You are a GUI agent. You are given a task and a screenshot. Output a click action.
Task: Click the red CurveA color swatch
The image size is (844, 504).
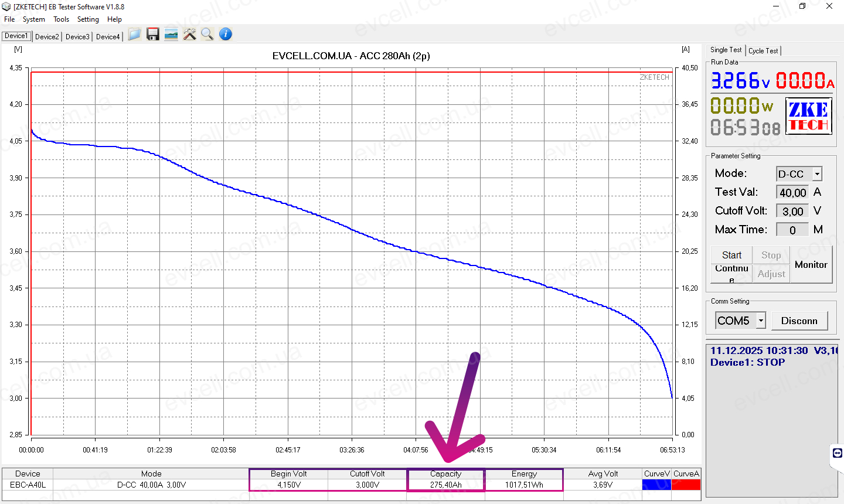(x=686, y=485)
